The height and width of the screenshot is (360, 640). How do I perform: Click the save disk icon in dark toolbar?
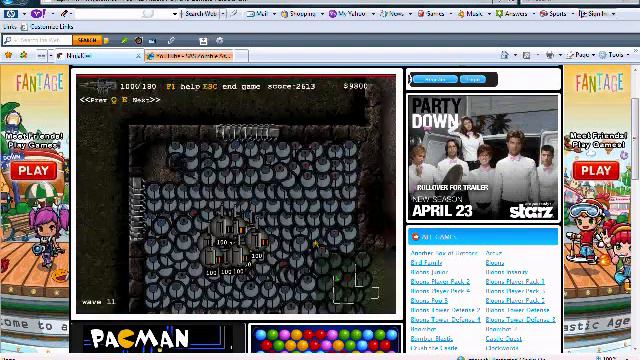click(203, 41)
